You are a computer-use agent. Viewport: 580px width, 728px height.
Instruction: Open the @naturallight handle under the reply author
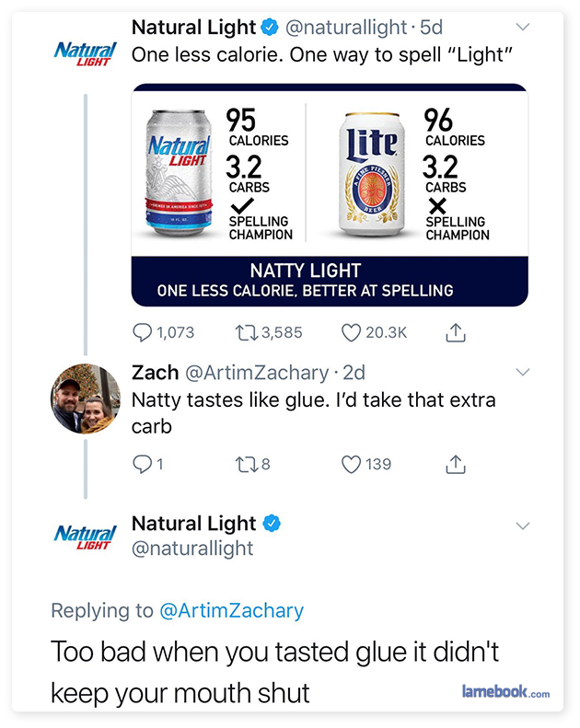(192, 549)
